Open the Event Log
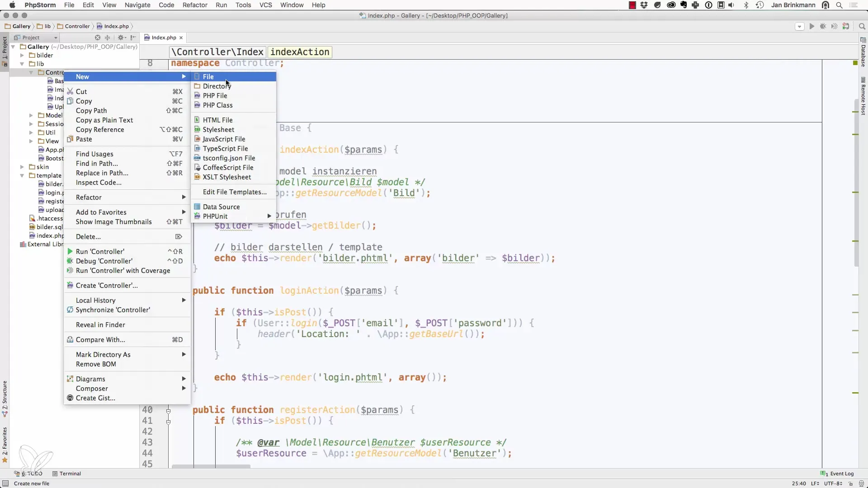The image size is (868, 488). tap(837, 474)
